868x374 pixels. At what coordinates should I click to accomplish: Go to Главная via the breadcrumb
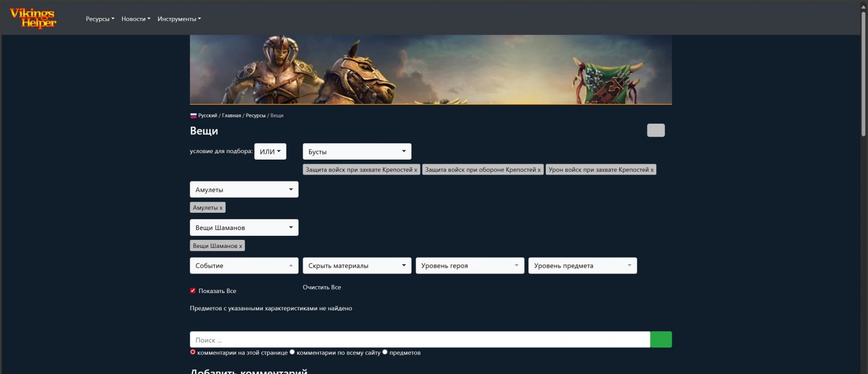[x=231, y=116]
